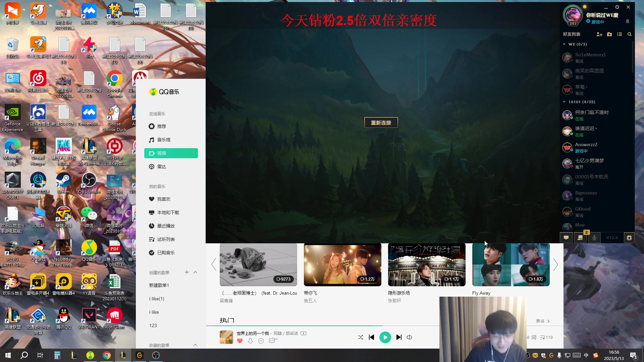Image resolution: width=644 pixels, height=362 pixels.
Task: Click the download arrow for current song
Action: 250,341
